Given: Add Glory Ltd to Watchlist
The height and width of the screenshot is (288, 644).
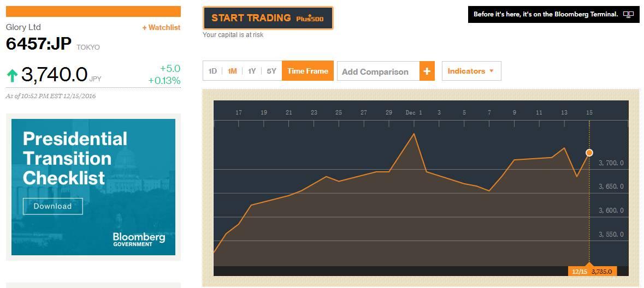Looking at the screenshot, I should (161, 27).
